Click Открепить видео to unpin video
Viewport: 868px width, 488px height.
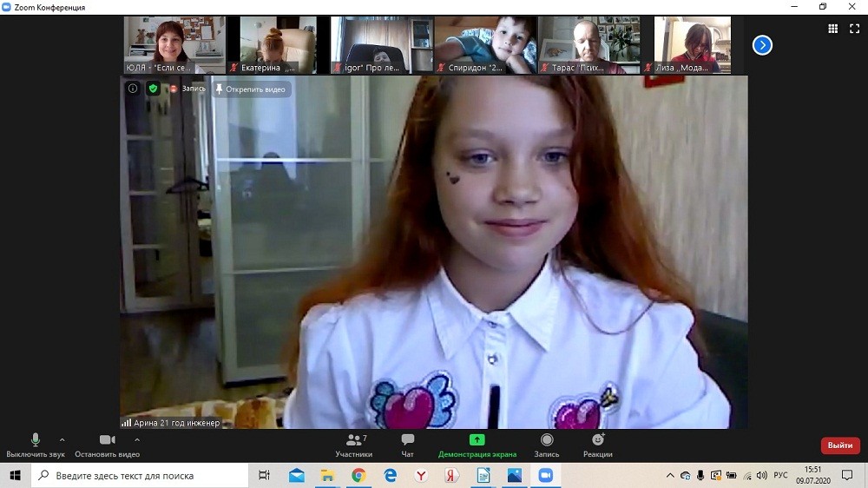click(x=251, y=89)
